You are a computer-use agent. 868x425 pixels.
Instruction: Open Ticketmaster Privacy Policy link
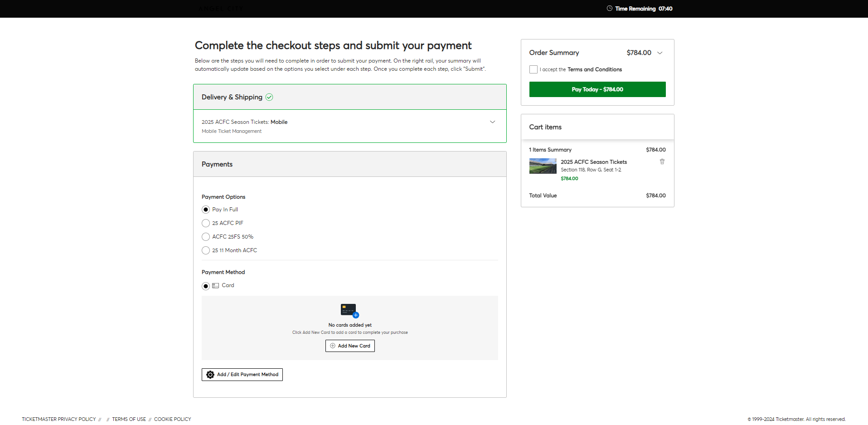(59, 419)
